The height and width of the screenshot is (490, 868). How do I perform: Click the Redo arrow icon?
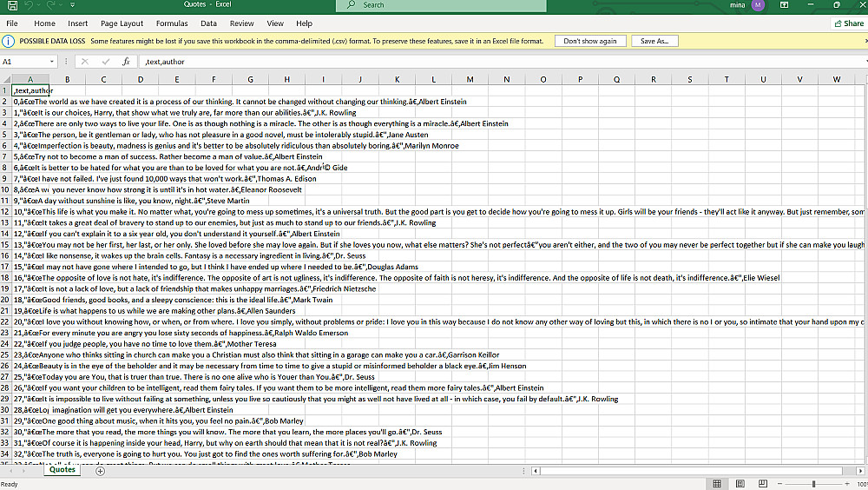(50, 5)
